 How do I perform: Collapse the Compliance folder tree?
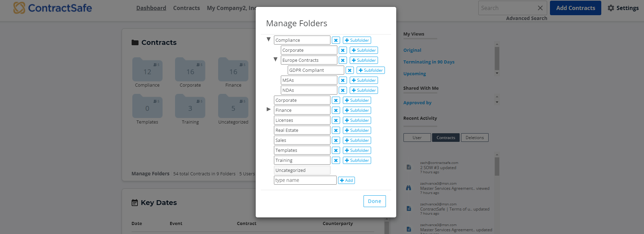tap(268, 39)
